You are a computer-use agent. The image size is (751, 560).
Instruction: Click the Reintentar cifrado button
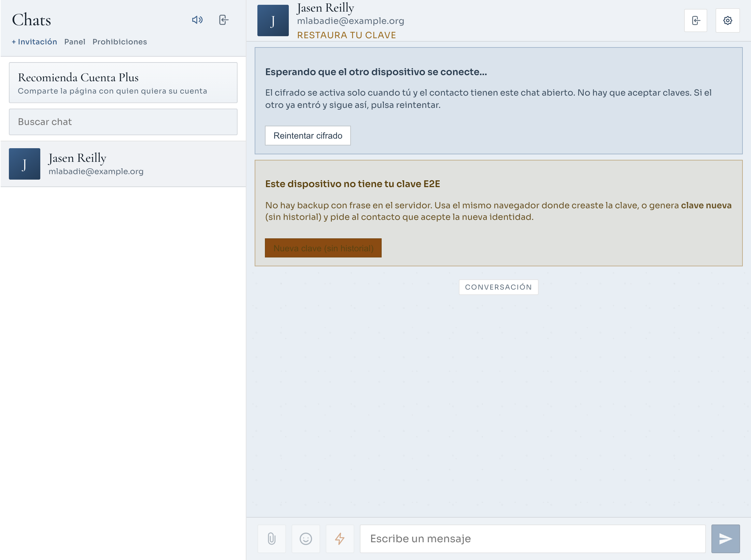308,136
